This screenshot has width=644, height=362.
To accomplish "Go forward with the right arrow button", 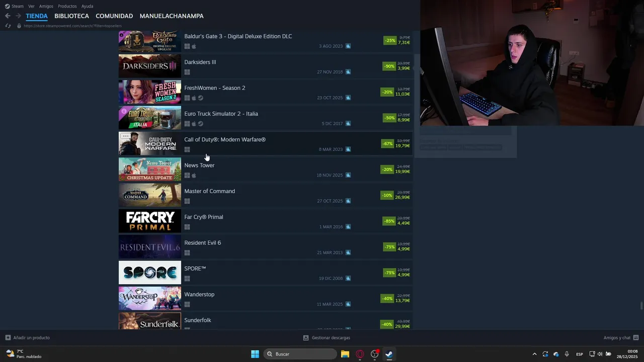I will tap(18, 16).
